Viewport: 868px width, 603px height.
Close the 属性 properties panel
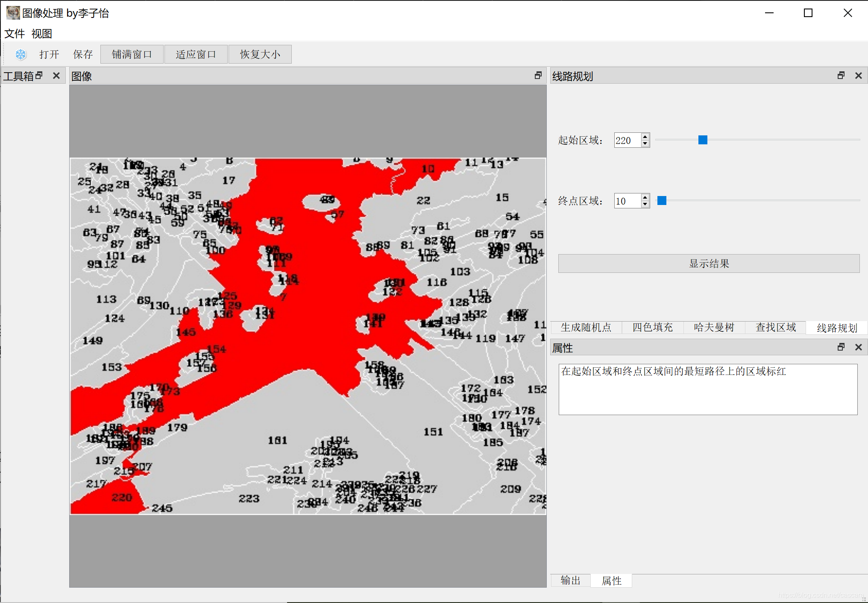[859, 347]
